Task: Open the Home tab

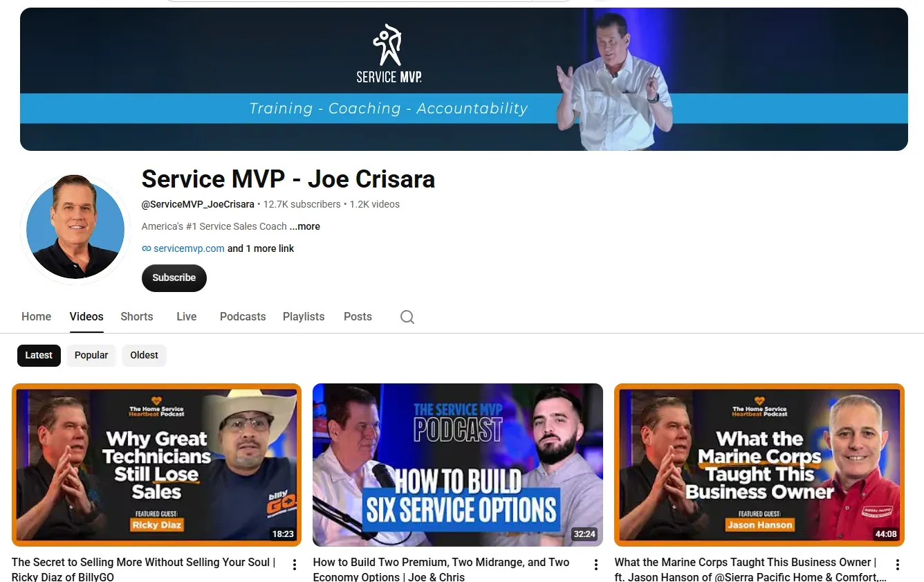Action: pyautogui.click(x=36, y=316)
